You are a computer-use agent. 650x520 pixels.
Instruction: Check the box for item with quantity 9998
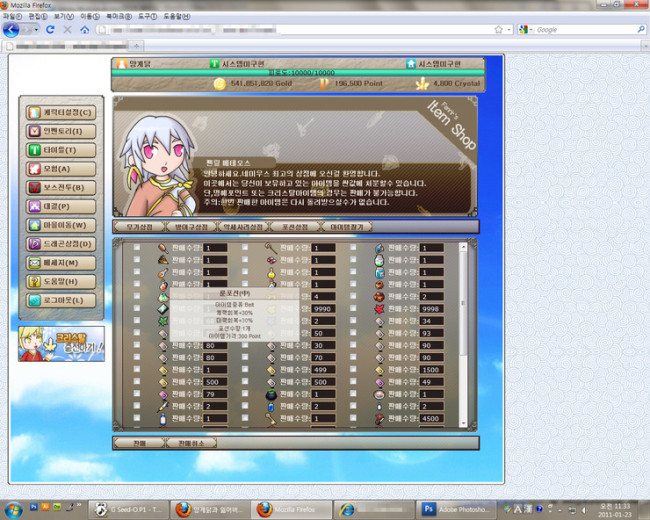click(x=353, y=309)
